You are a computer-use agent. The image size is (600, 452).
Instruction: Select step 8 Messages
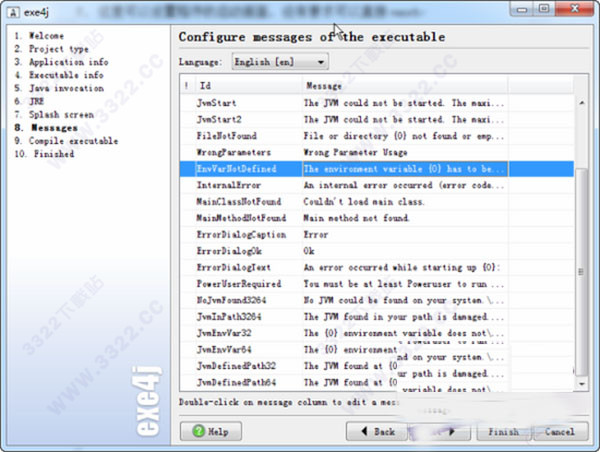pos(46,128)
